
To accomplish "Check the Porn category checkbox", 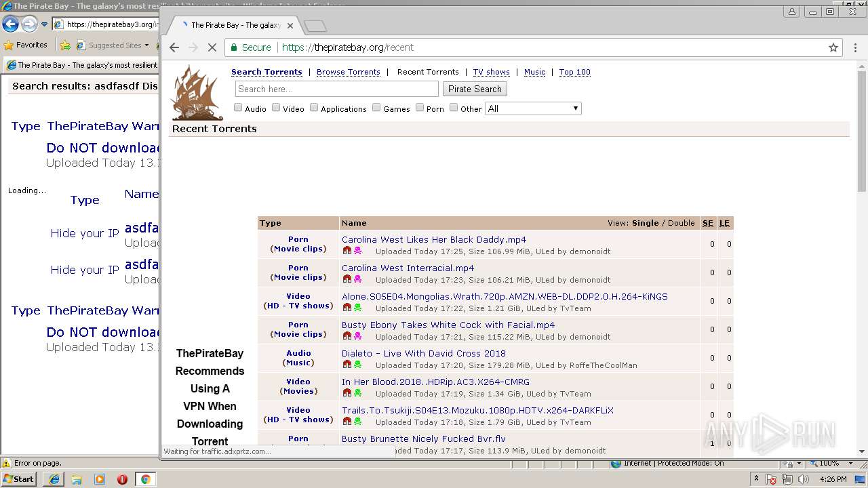I will point(420,107).
